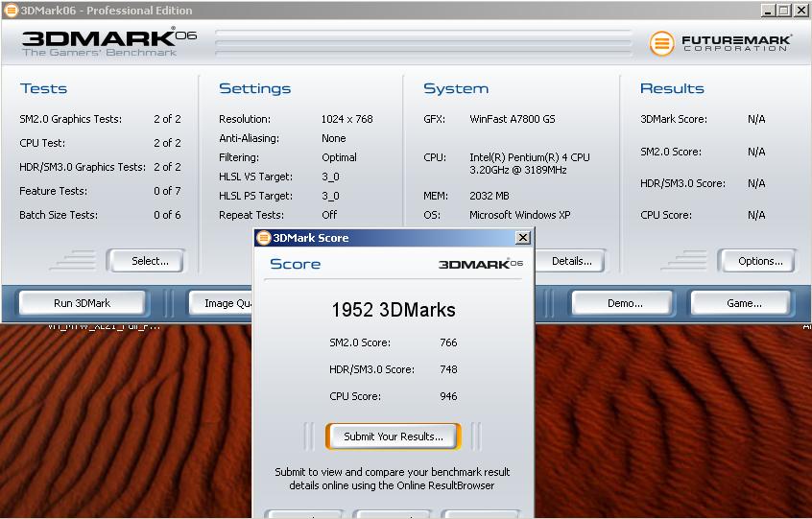
Task: Minimize the 3DMark06 window
Action: tap(768, 10)
